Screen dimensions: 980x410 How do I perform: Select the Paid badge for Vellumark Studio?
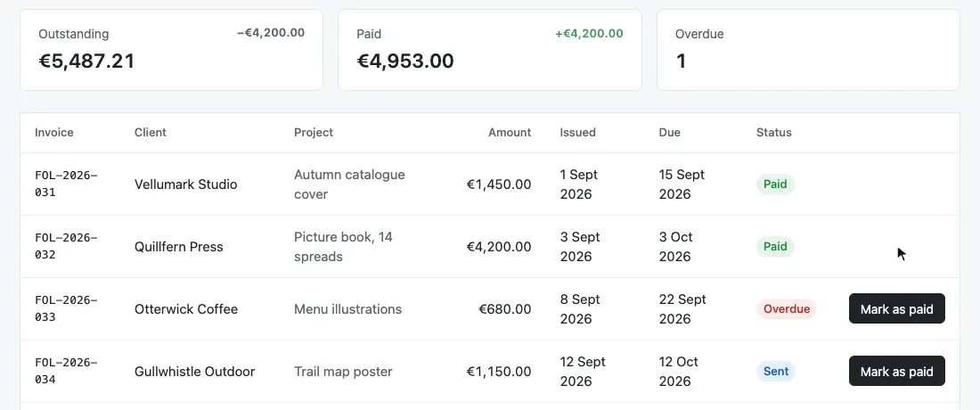(775, 184)
